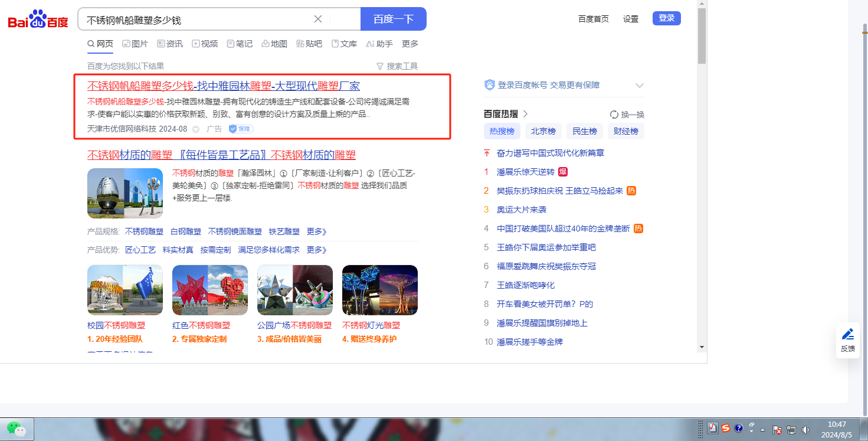Click the 公园广场不锈钢雕塑 thumbnail image

tap(295, 290)
